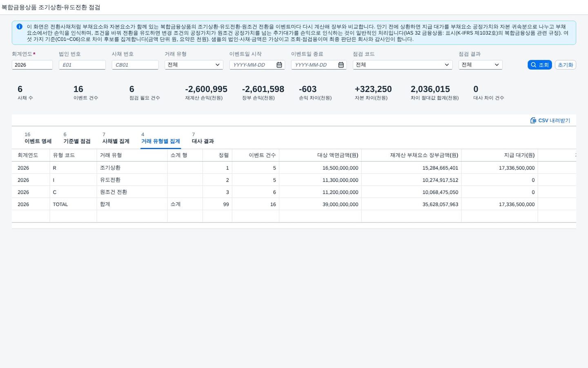Click the 점검 필요 건수 summary figure
Viewport: 588px width, 368px height.
coord(144,93)
